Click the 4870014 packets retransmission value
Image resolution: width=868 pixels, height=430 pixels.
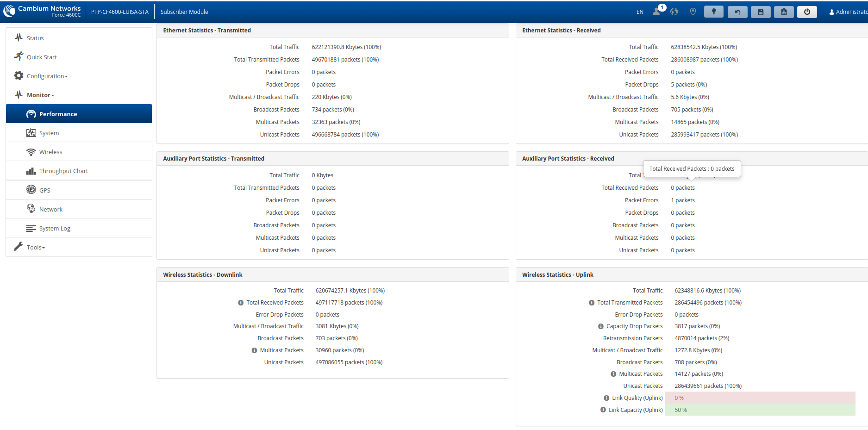(702, 338)
